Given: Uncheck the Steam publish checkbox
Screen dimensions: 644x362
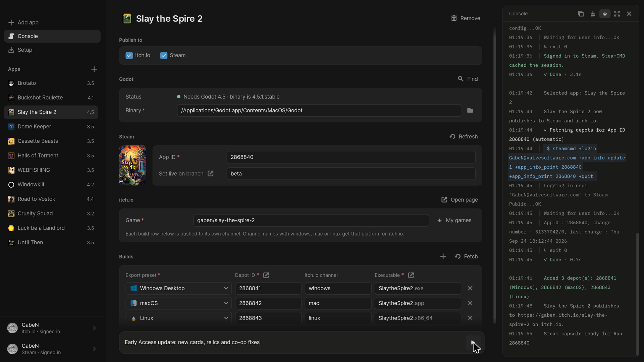Looking at the screenshot, I should tap(164, 56).
